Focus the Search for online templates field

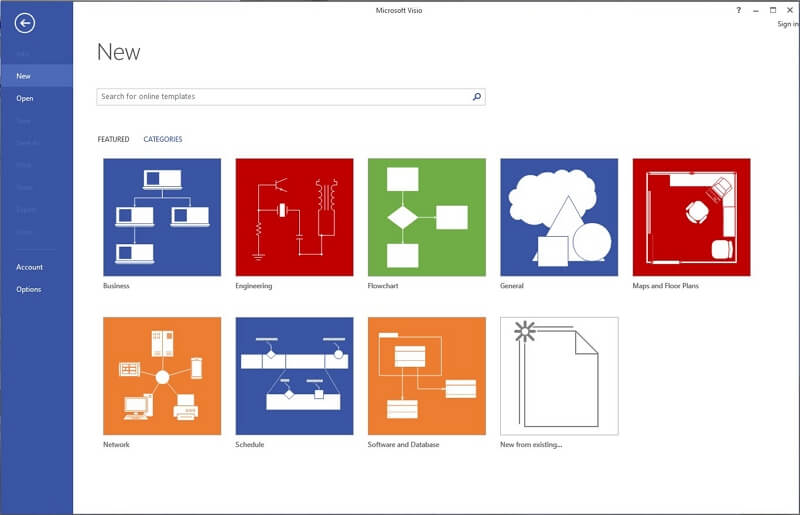click(x=291, y=96)
